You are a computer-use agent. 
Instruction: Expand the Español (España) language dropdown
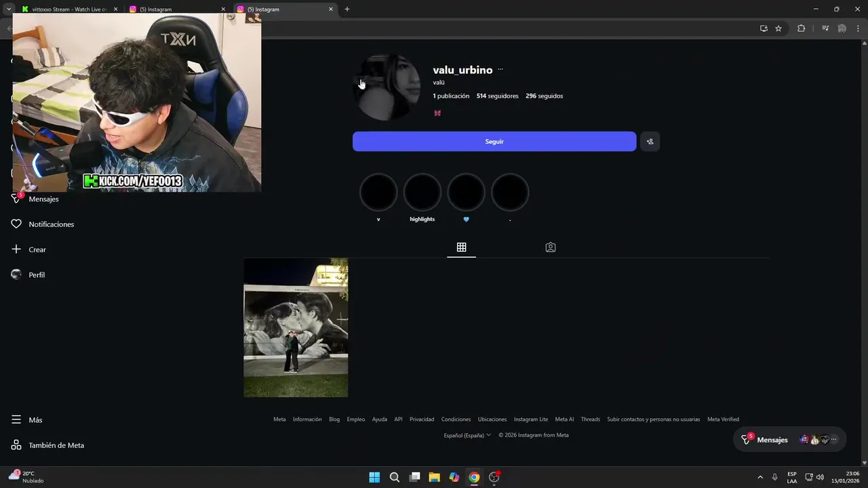(x=467, y=435)
